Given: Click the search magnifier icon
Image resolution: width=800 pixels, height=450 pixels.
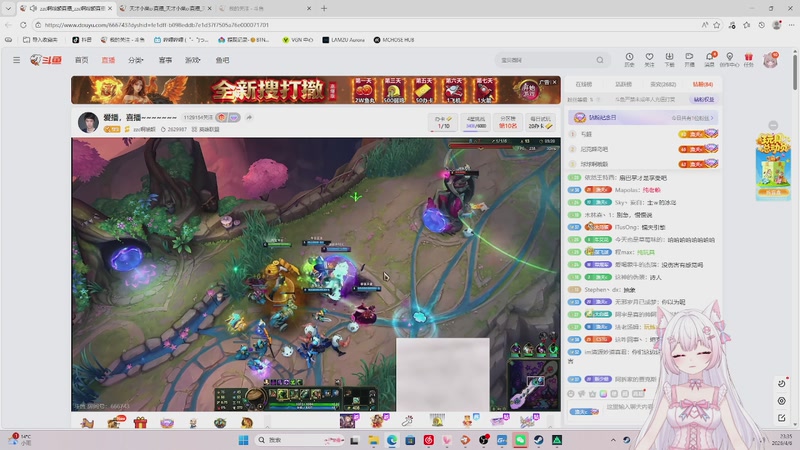Looking at the screenshot, I should 600,60.
